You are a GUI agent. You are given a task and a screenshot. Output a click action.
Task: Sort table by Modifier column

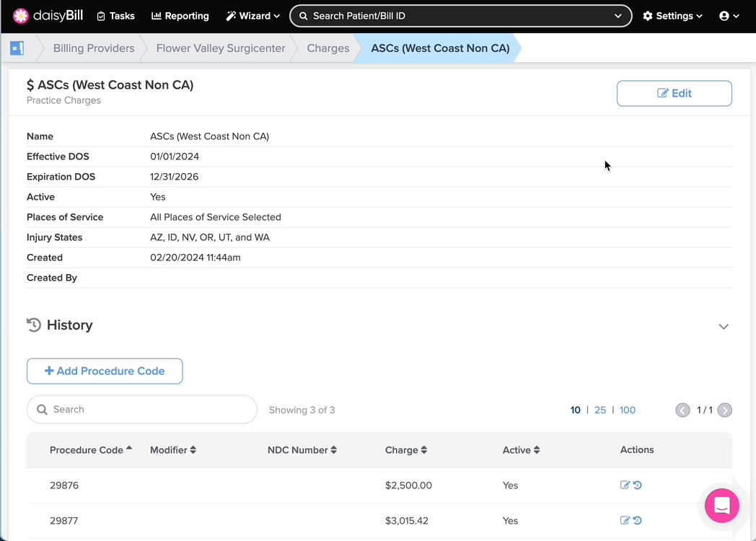173,450
